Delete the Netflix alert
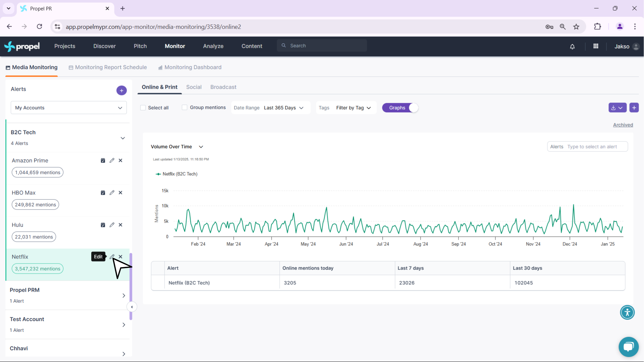The width and height of the screenshot is (644, 362). (120, 257)
